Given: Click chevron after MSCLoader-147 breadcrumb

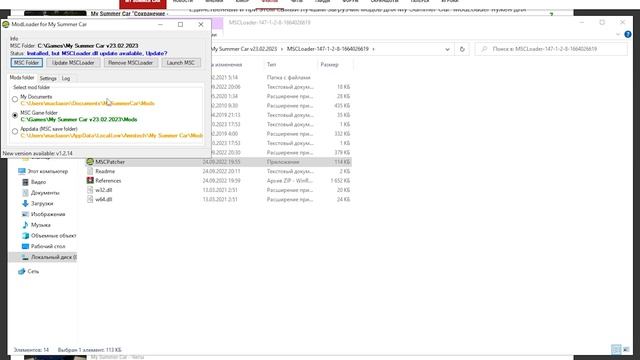Looking at the screenshot, I should [x=373, y=49].
